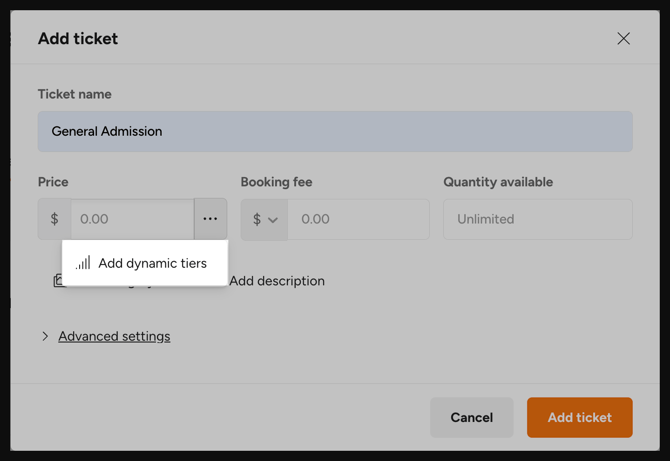Select Add dynamic tiers from the menu
The image size is (670, 461).
coord(152,263)
